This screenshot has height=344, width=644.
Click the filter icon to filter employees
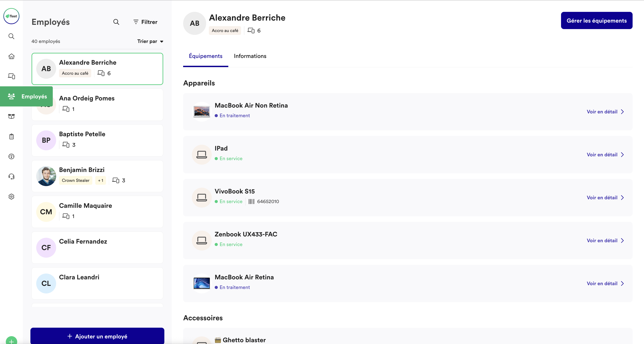[136, 22]
